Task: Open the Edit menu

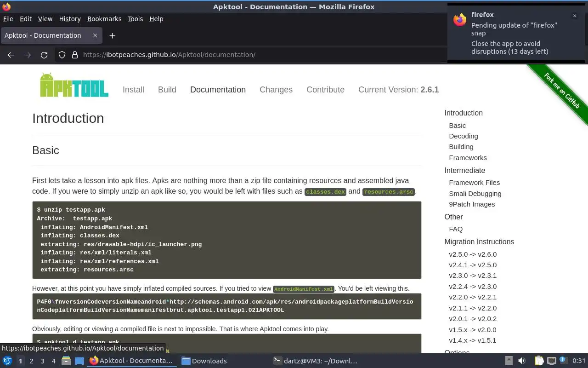Action: tap(26, 19)
